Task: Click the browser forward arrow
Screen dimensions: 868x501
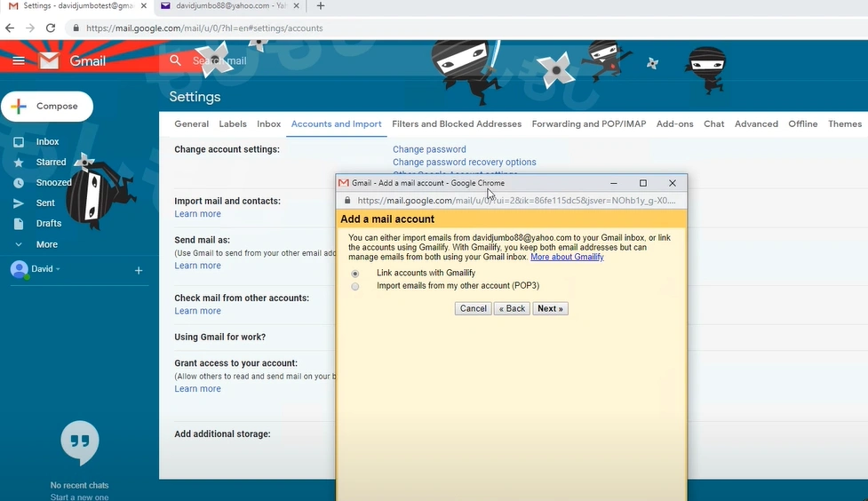Action: point(30,28)
